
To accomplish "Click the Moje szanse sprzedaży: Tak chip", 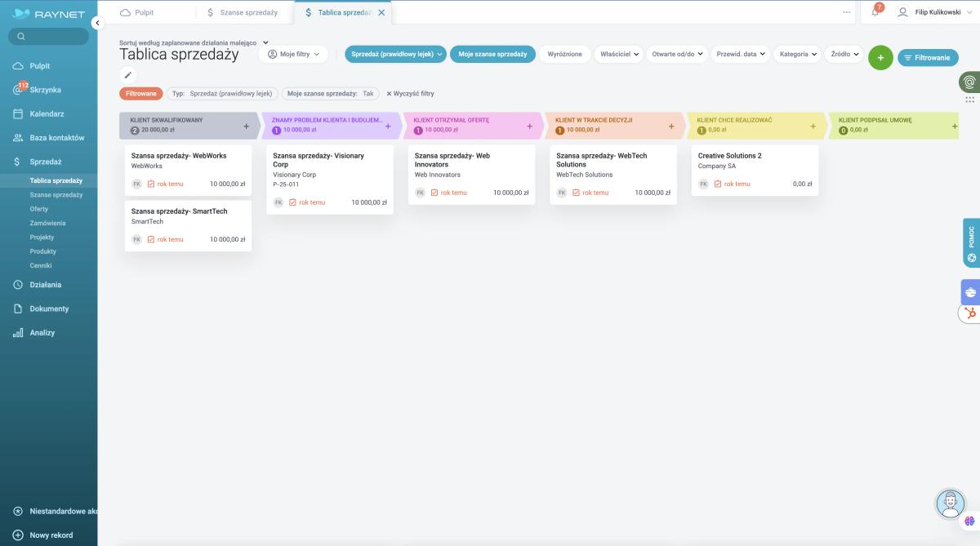I will pyautogui.click(x=330, y=94).
